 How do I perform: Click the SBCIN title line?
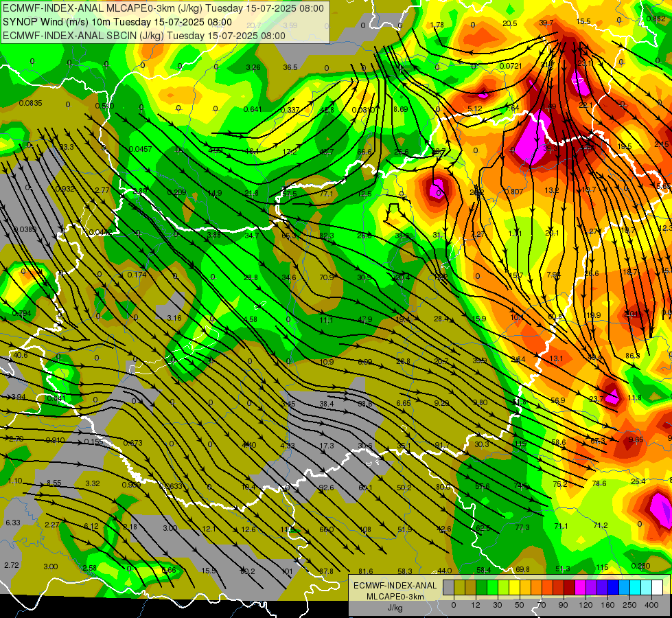144,36
